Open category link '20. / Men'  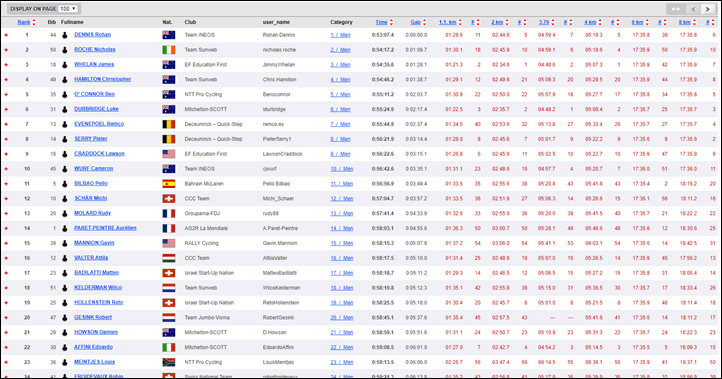coord(342,318)
